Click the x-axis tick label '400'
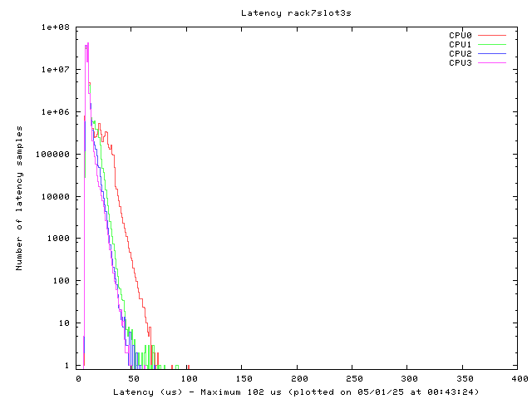532x399 pixels. 520,379
